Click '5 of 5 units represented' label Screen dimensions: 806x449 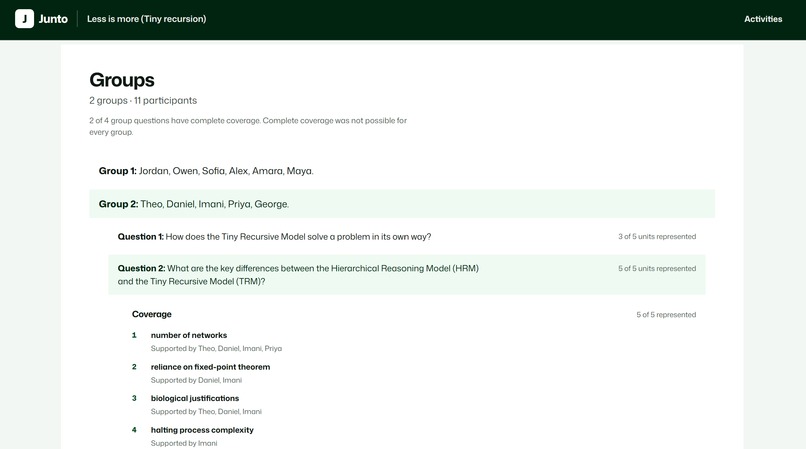(657, 268)
